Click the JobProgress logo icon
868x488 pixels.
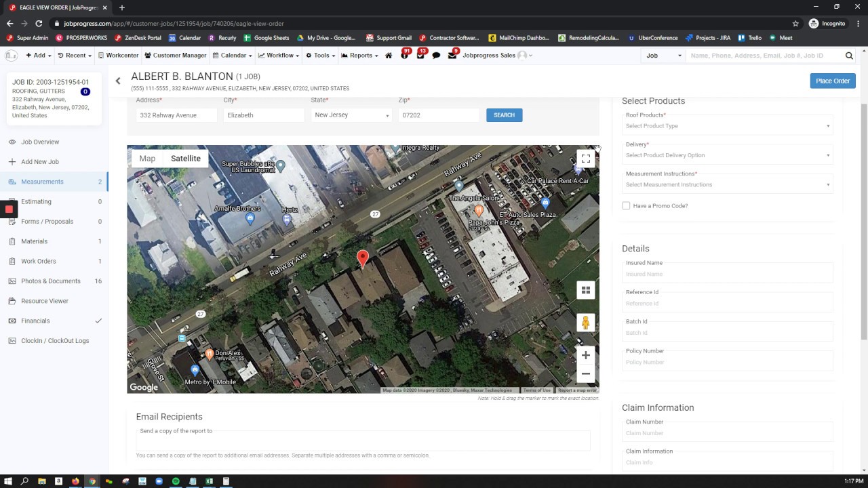[x=11, y=56]
